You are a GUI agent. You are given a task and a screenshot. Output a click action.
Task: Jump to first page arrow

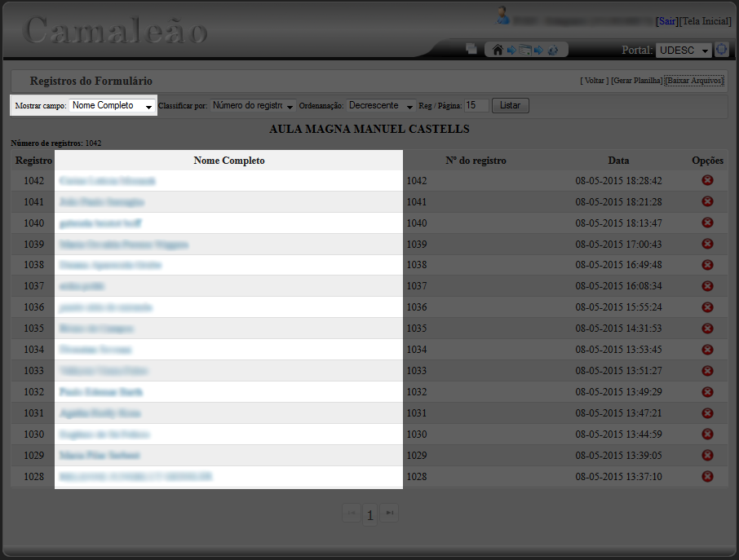tap(352, 513)
